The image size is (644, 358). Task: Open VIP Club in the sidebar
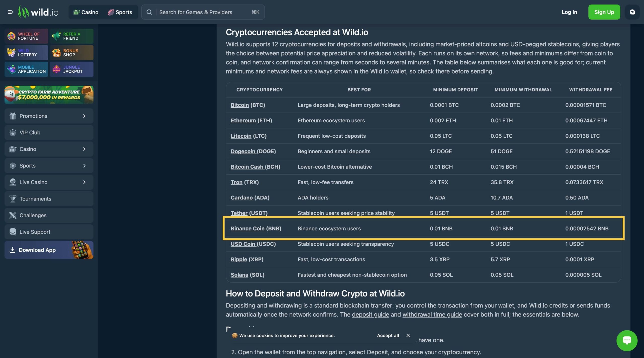click(49, 133)
